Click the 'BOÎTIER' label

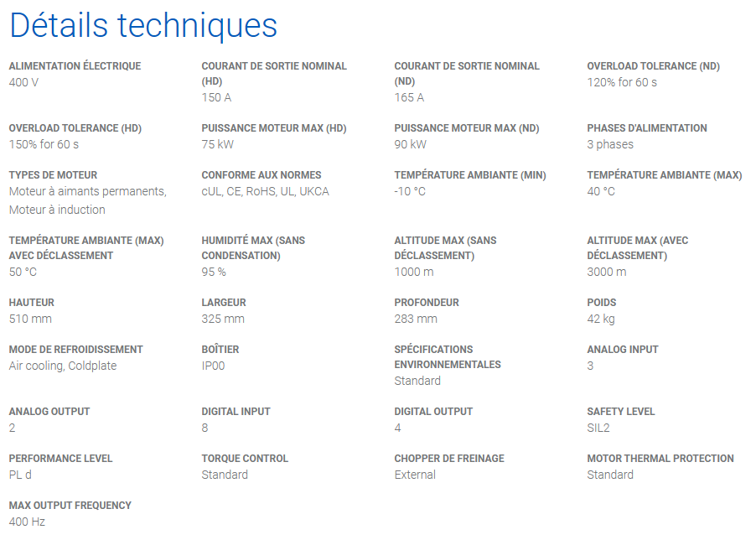point(220,350)
